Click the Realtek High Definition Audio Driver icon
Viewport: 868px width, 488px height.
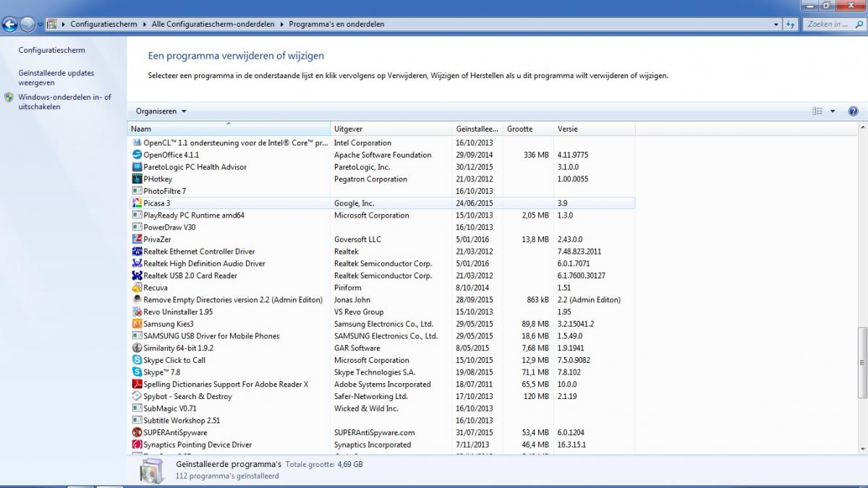[x=137, y=264]
